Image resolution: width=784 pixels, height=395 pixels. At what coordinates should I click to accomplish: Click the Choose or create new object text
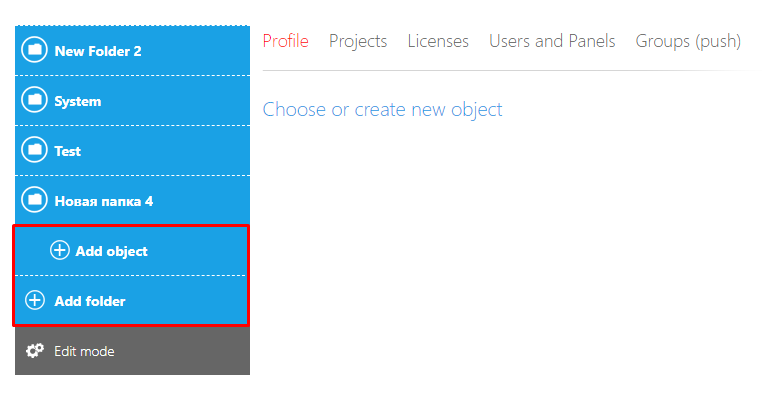click(382, 110)
